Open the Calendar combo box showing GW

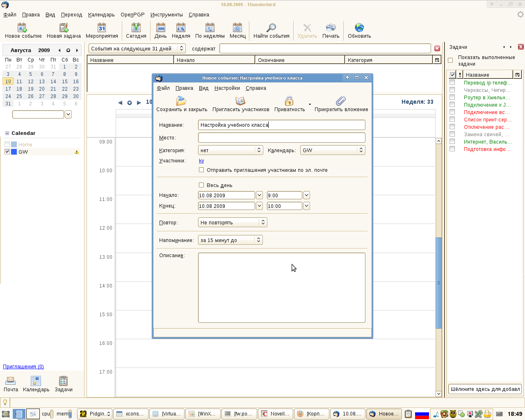333,150
